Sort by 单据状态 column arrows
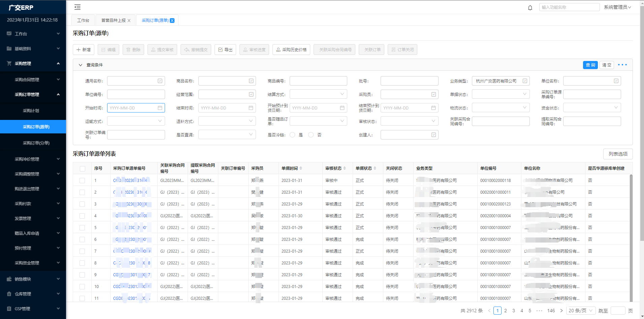The image size is (644, 319). (x=375, y=168)
